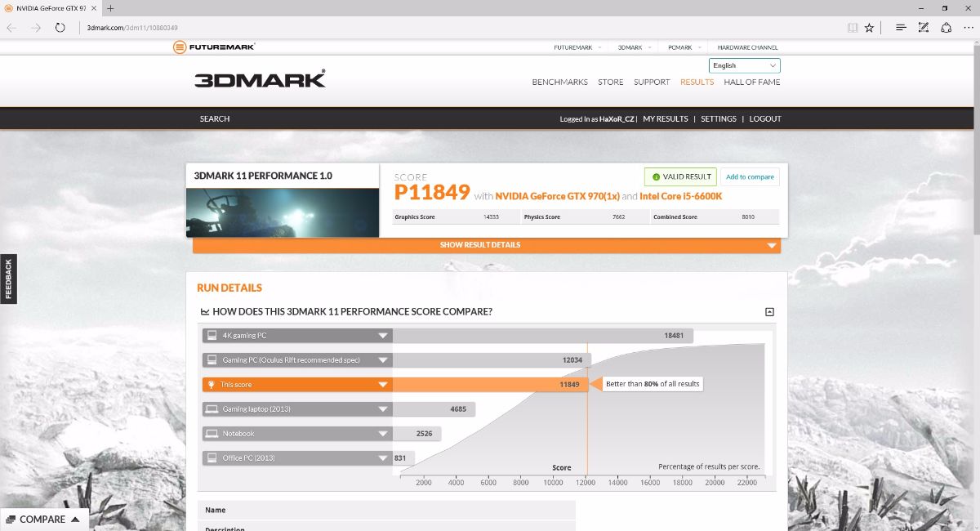Click the 3DMark logo
Image resolution: width=980 pixels, height=531 pixels.
click(260, 79)
